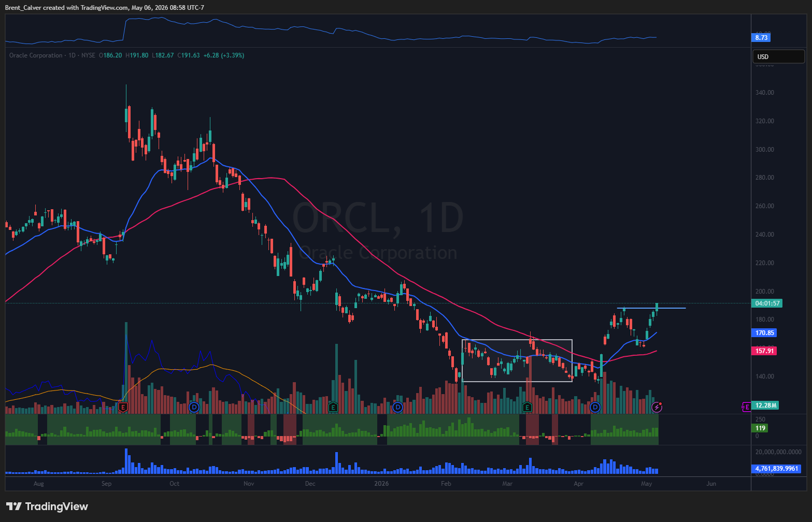Viewport: 812px width, 522px height.
Task: Click the 300.00 price axis label
Action: click(x=764, y=150)
